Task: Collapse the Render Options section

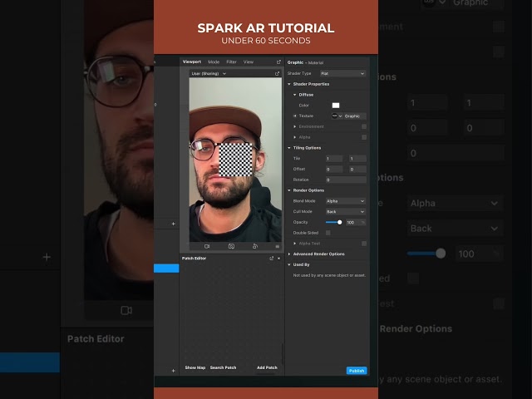Action: tap(289, 190)
